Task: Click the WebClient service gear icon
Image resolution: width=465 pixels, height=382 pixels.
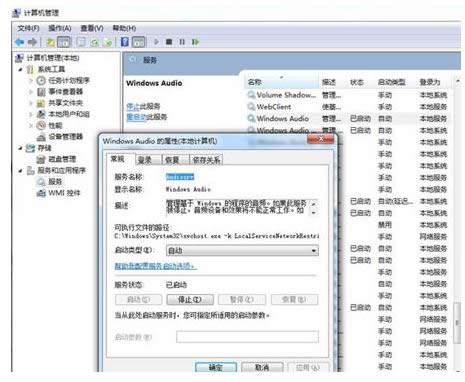Action: pyautogui.click(x=251, y=107)
